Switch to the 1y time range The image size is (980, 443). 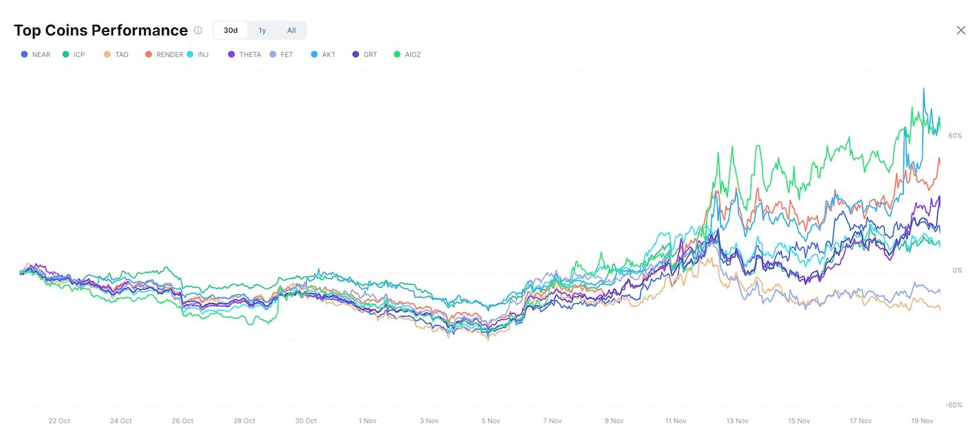click(262, 30)
